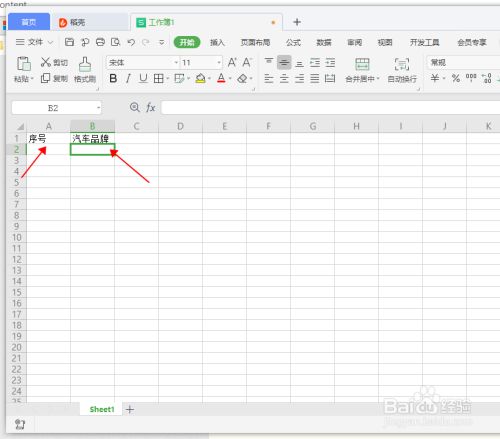Image resolution: width=500 pixels, height=439 pixels.
Task: Align text right
Action: click(x=299, y=79)
